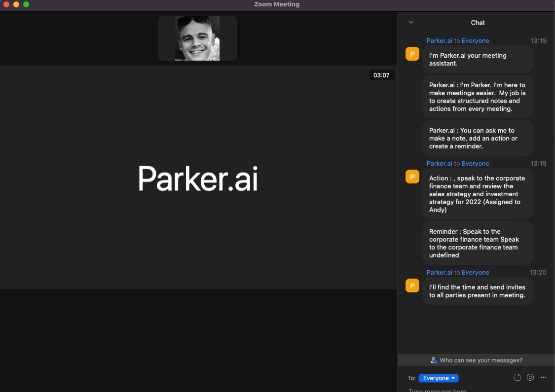The width and height of the screenshot is (555, 392).
Task: Collapse the Chat panel using the top chevron
Action: click(410, 23)
